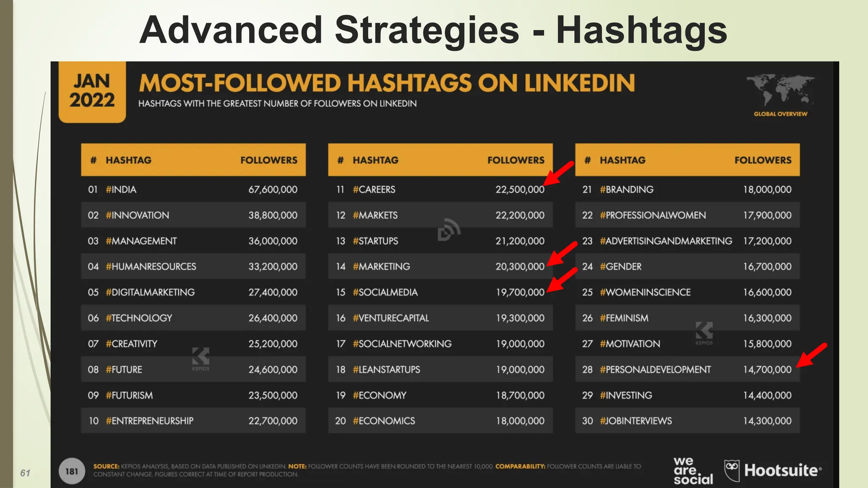Select the #CAREERS hashtag text
868x488 pixels.
pos(374,189)
